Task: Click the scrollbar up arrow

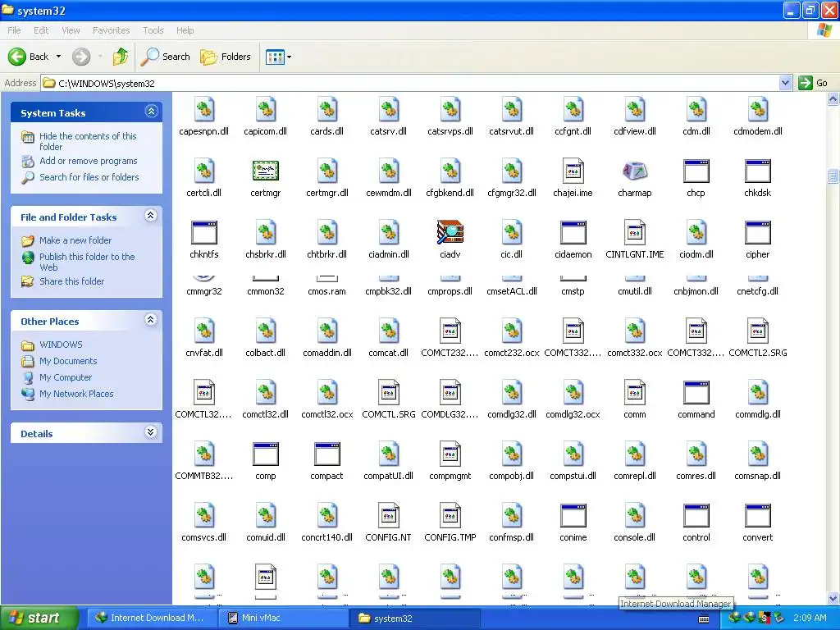Action: (833, 98)
